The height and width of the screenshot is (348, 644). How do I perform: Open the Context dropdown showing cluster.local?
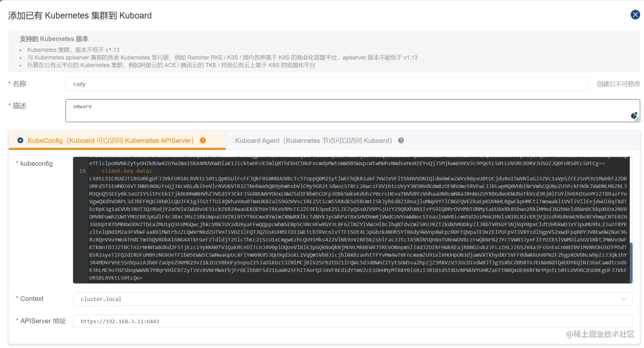tap(353, 299)
